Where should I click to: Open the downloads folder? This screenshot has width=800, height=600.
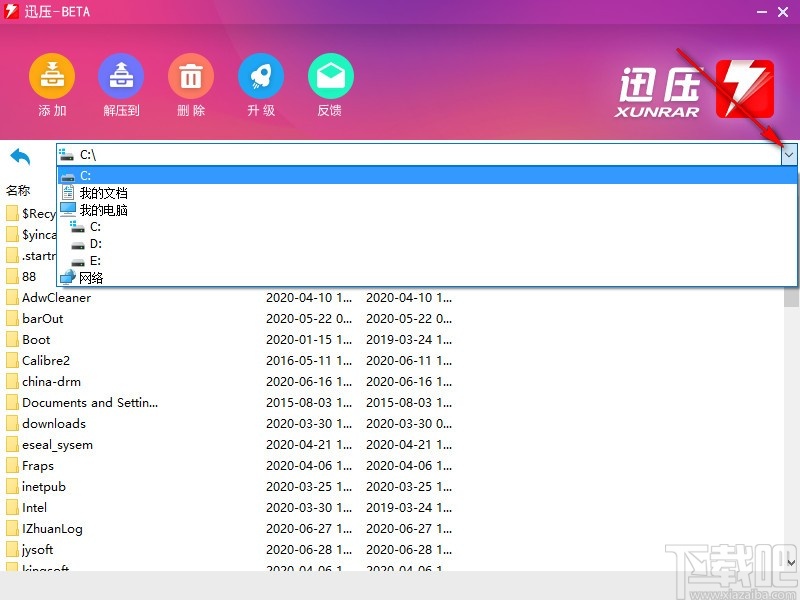(x=52, y=423)
